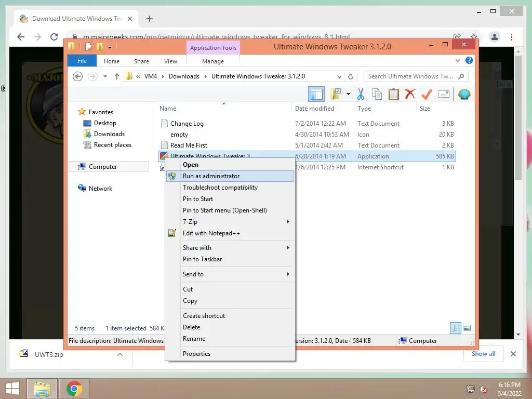
Task: Click the clipboard Paste toolbar icon
Action: coord(394,94)
